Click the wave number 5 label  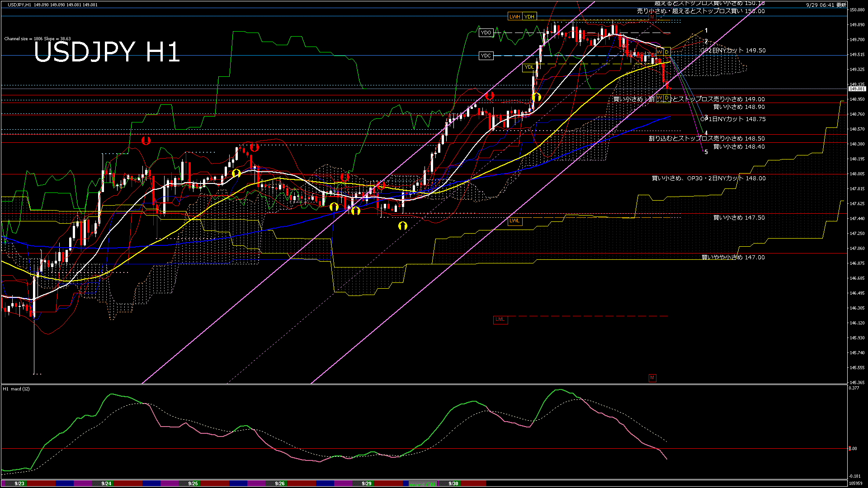(706, 152)
